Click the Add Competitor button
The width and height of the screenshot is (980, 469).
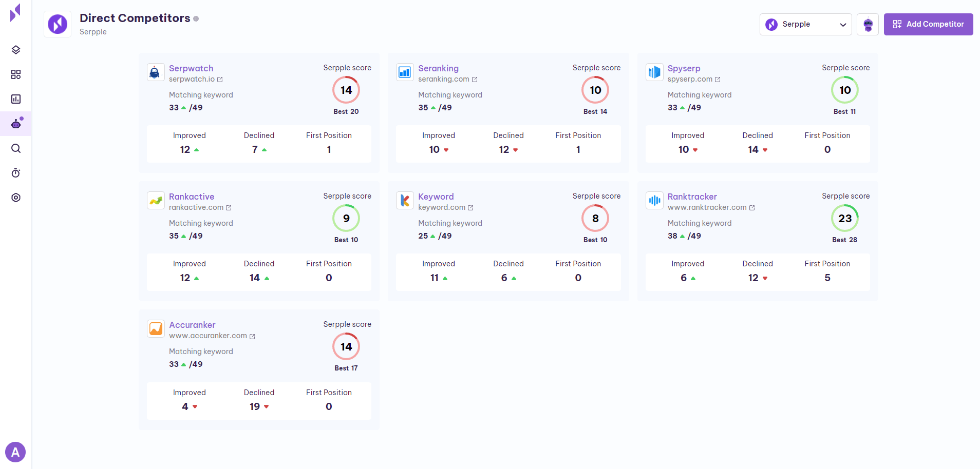928,24
